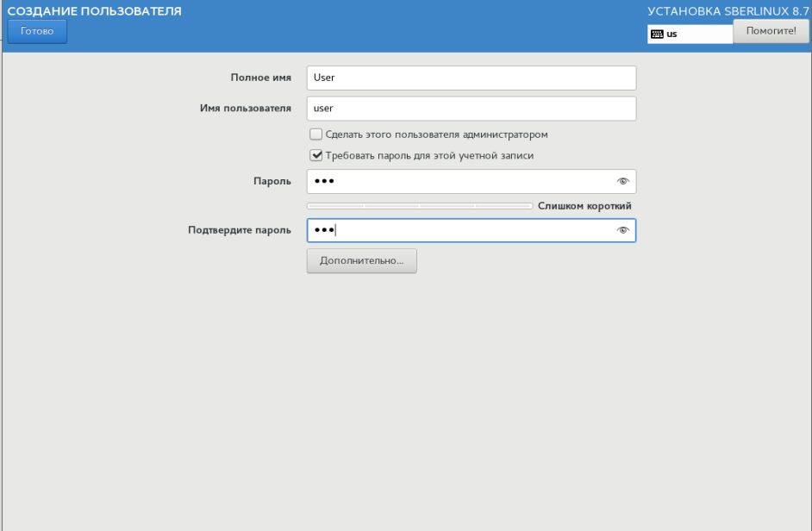Click the password strength bar
The height and width of the screenshot is (531, 812).
420,206
